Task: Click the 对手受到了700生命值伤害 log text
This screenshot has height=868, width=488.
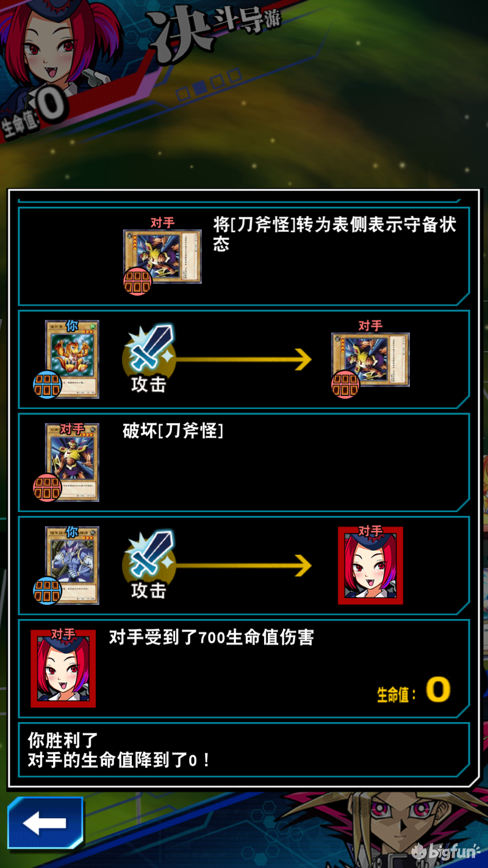Action: [x=211, y=638]
